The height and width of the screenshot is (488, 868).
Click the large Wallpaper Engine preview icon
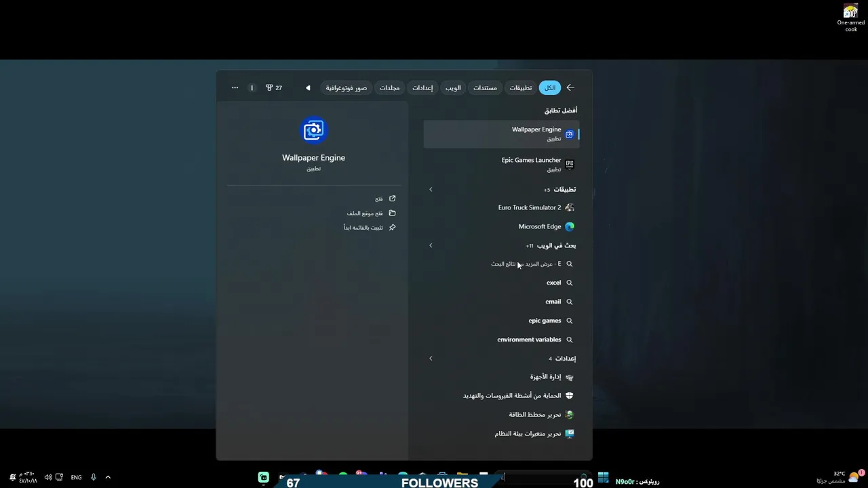point(313,130)
